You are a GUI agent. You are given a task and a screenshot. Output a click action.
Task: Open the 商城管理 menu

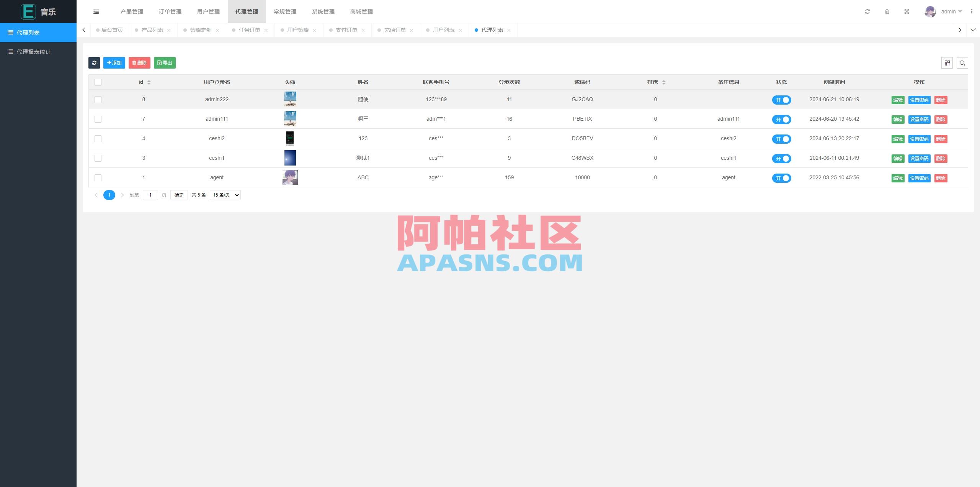click(x=361, y=11)
